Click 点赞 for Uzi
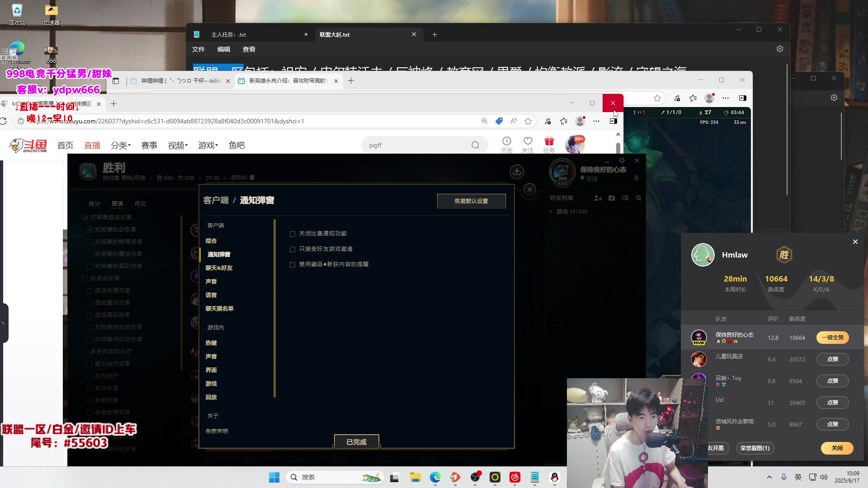 point(832,403)
